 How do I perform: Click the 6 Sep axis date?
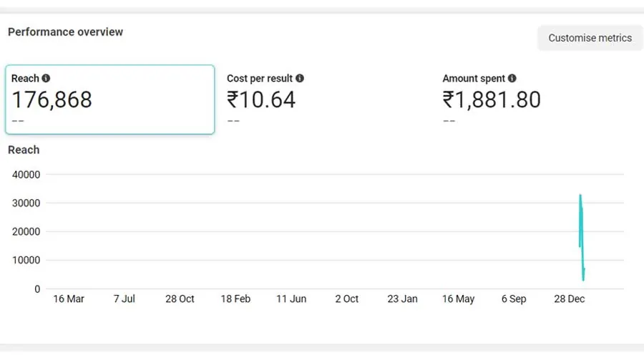514,299
